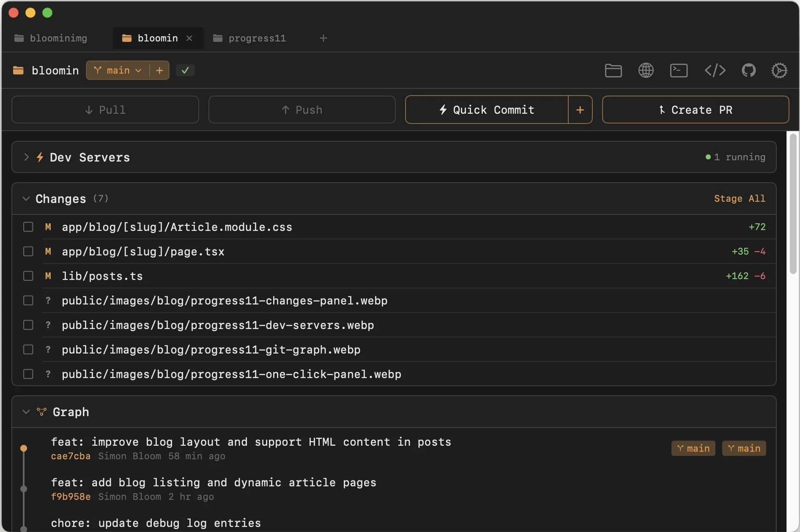Open the project in the terminal
Screen dimensions: 800x532
coord(679,70)
